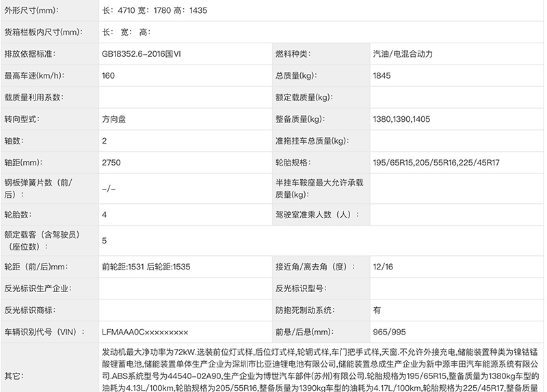Select the tire count value 4
Image resolution: width=547 pixels, height=392 pixels.
[105, 215]
